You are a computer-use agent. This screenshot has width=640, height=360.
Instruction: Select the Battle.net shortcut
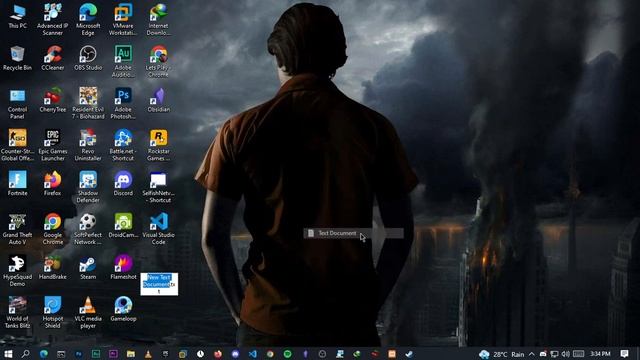point(123,145)
